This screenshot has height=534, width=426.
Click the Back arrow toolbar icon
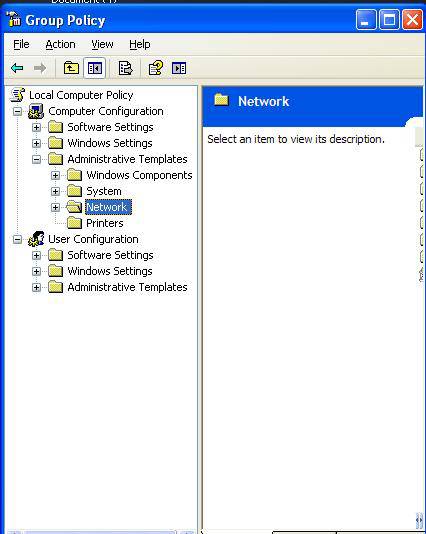(x=17, y=68)
